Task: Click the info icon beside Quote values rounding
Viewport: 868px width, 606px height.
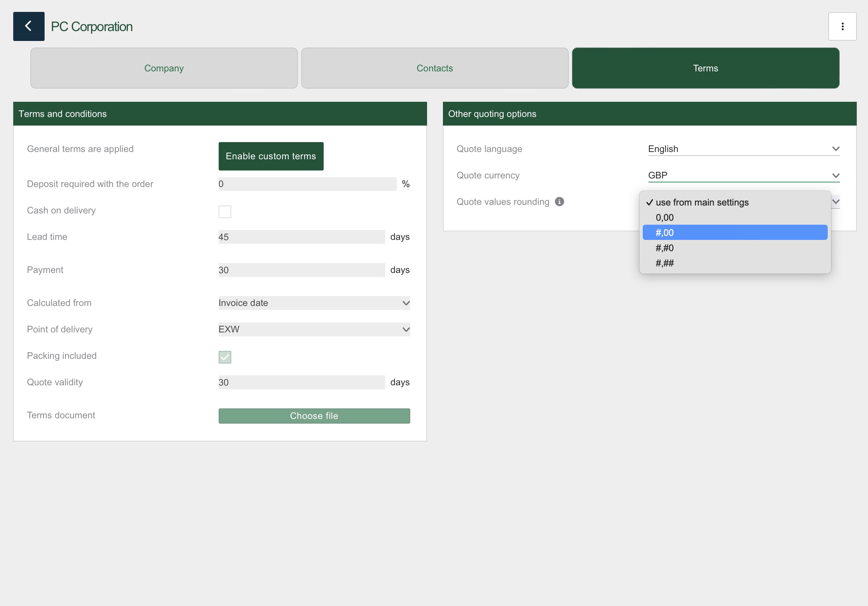Action: 559,202
